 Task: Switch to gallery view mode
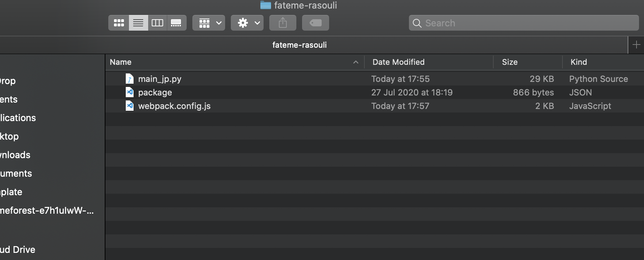[x=176, y=23]
